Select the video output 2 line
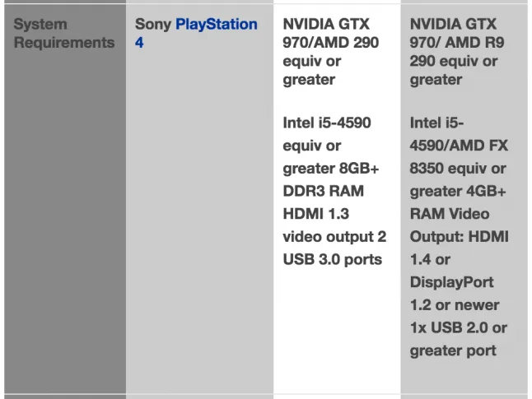This screenshot has height=399, width=532. click(334, 237)
